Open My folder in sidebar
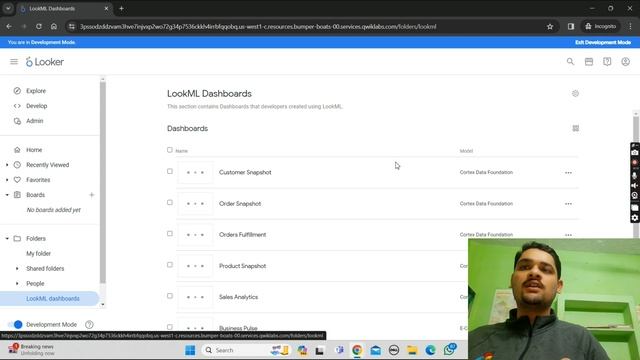Screen dimensions: 640x360 39,253
